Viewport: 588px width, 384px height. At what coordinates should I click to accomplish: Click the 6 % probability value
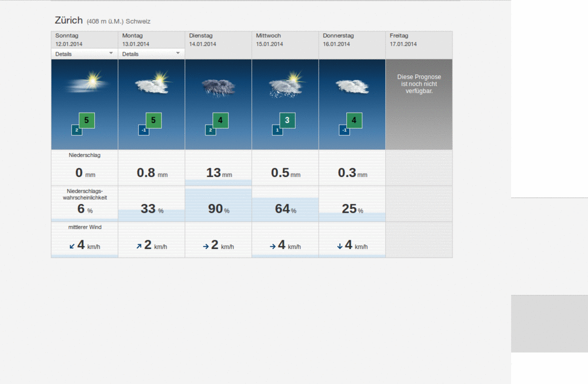tap(85, 209)
